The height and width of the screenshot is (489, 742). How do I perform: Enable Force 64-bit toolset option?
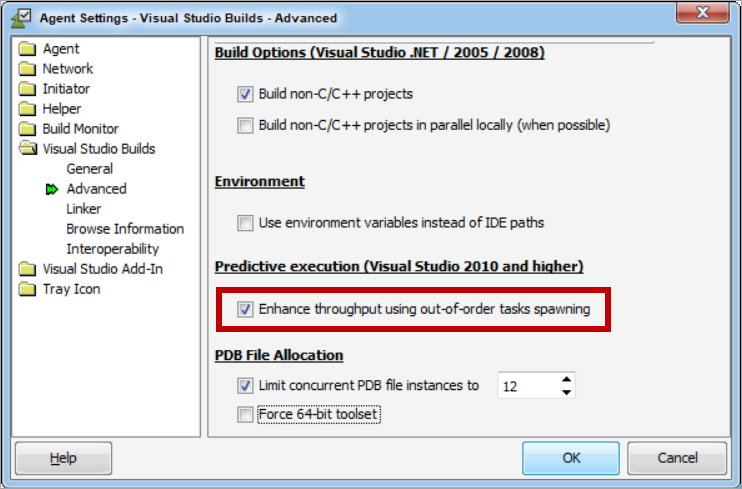point(245,414)
